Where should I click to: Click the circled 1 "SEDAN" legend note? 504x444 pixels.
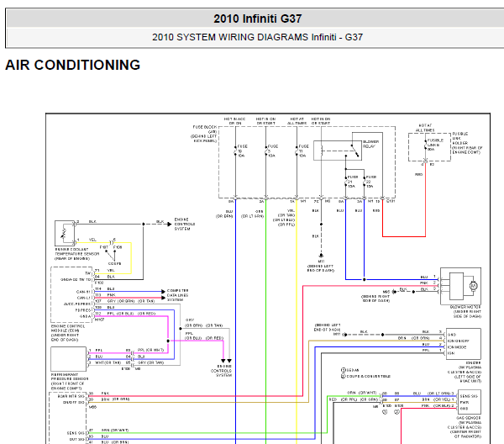click(350, 370)
